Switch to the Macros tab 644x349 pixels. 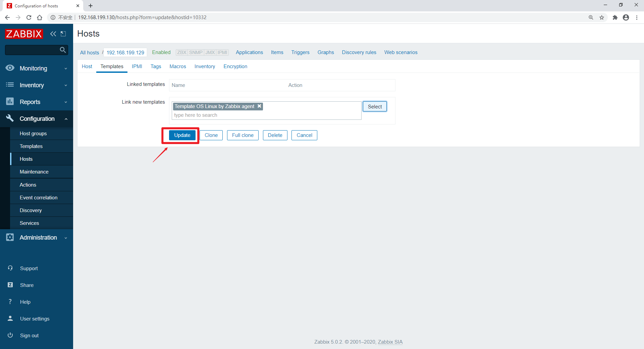point(178,66)
